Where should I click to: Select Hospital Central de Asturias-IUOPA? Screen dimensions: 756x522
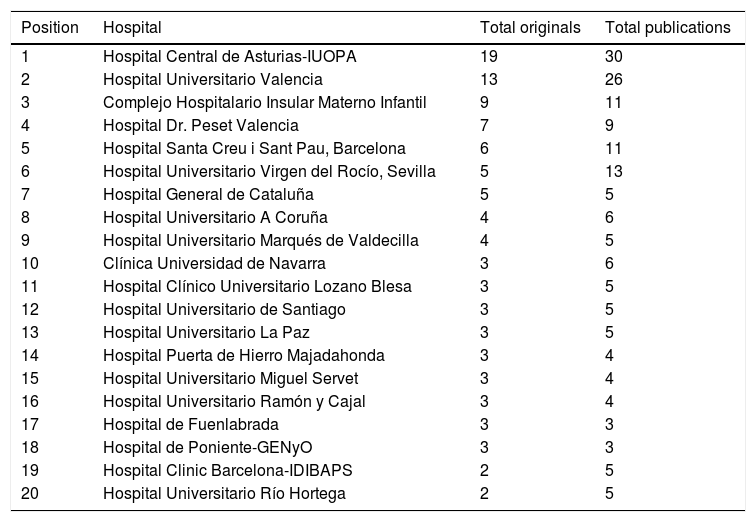pyautogui.click(x=229, y=57)
